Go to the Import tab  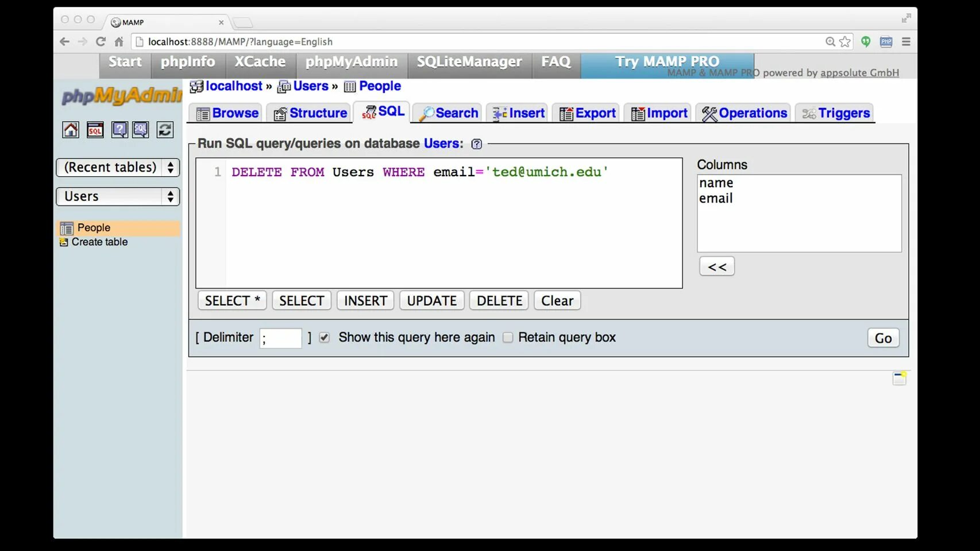(x=659, y=113)
